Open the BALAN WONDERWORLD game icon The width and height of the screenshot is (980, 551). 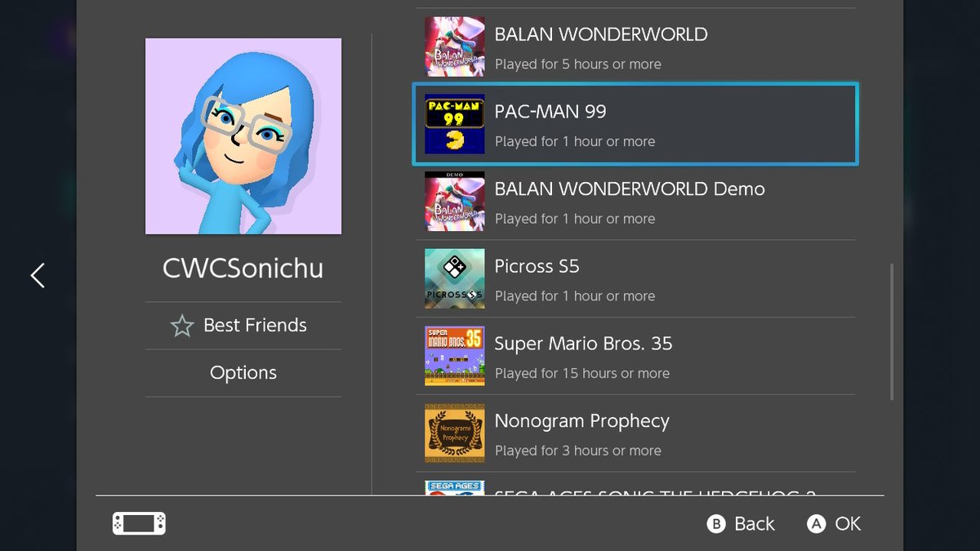click(454, 47)
